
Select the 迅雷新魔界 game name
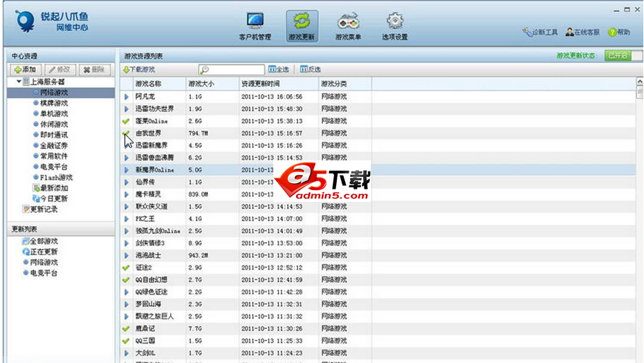pyautogui.click(x=151, y=145)
